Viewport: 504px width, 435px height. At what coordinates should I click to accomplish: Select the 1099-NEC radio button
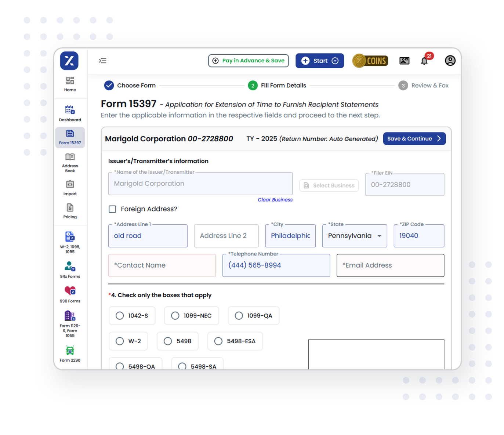[x=175, y=315]
